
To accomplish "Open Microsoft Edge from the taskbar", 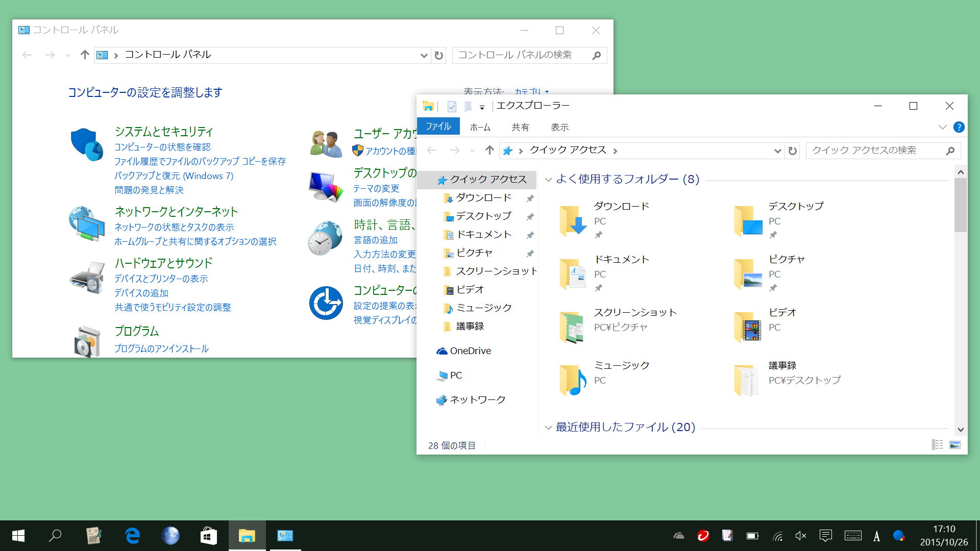I will [x=132, y=535].
